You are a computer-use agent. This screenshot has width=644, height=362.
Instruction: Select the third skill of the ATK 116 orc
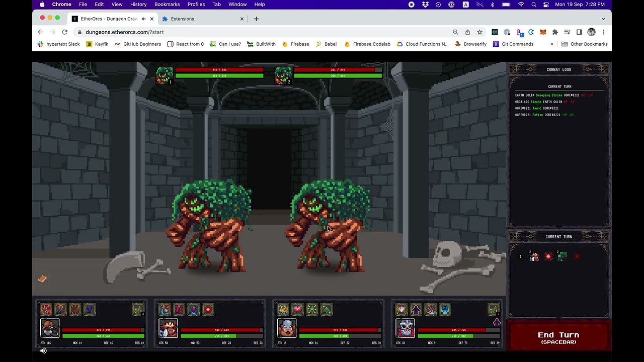[x=75, y=309]
